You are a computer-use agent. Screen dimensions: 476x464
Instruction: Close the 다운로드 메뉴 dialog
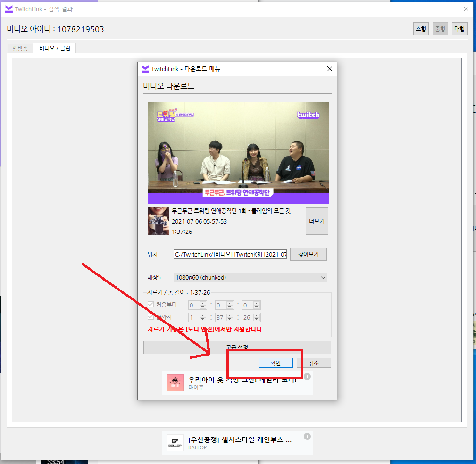point(330,69)
